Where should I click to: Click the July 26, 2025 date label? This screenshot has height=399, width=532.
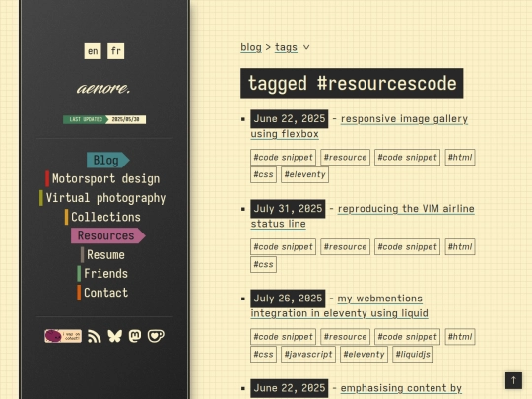coord(288,299)
